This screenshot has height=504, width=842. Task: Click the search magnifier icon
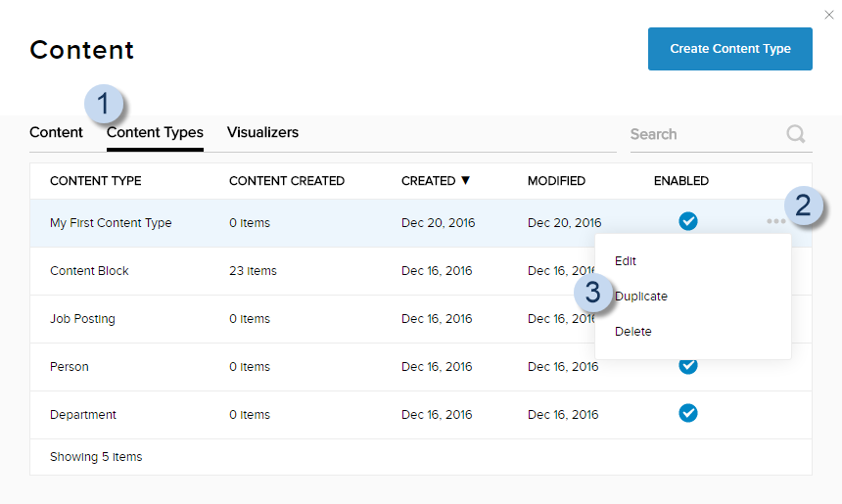795,134
